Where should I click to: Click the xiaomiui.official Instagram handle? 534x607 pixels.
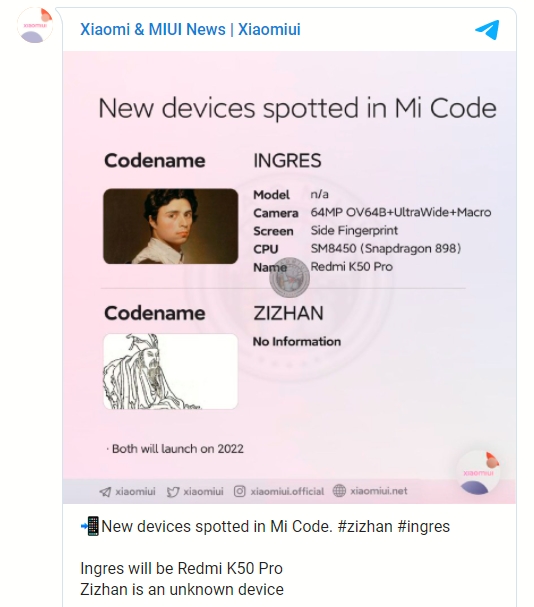click(x=287, y=492)
